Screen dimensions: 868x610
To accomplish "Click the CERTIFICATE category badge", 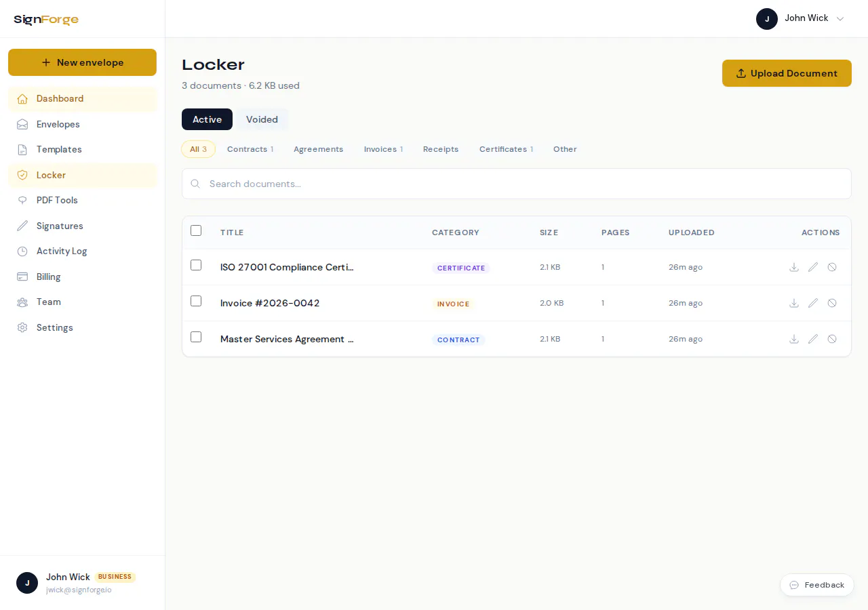I will pos(461,268).
